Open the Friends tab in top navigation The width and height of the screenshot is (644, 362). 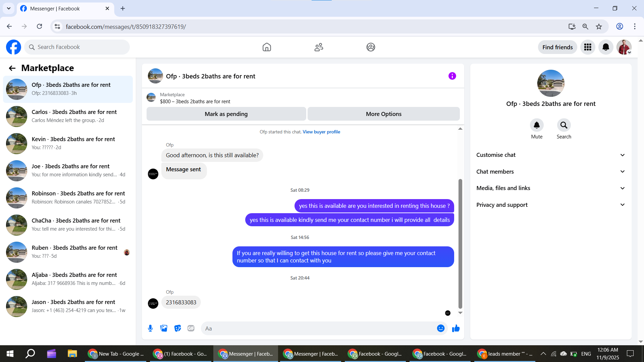coord(319,47)
